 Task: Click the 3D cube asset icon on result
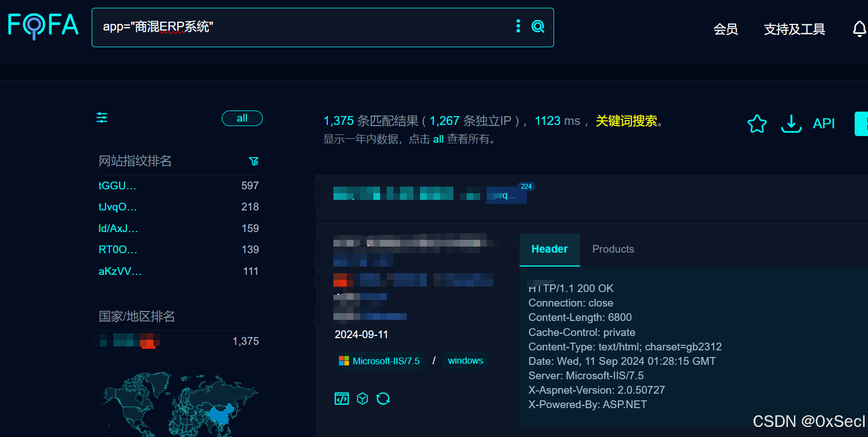362,398
